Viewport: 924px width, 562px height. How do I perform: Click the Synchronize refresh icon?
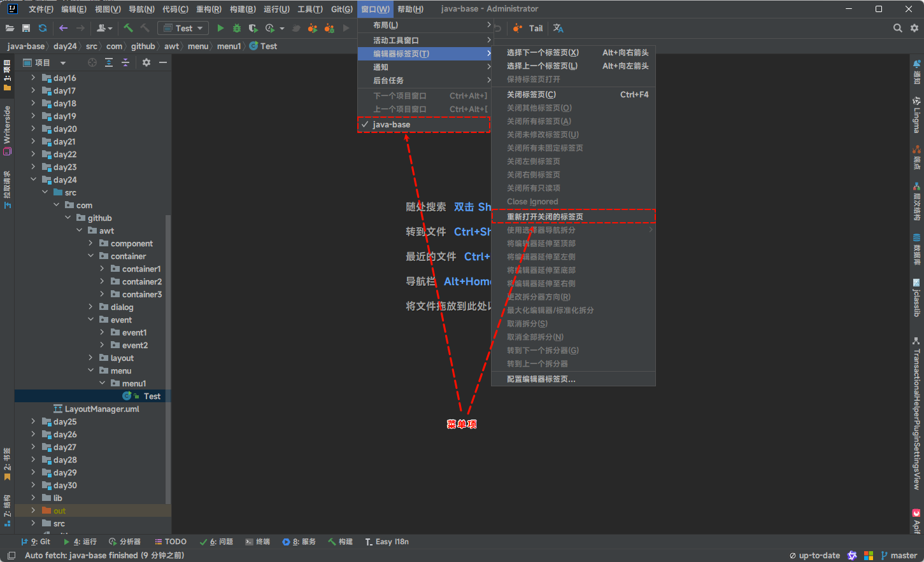[x=43, y=28]
